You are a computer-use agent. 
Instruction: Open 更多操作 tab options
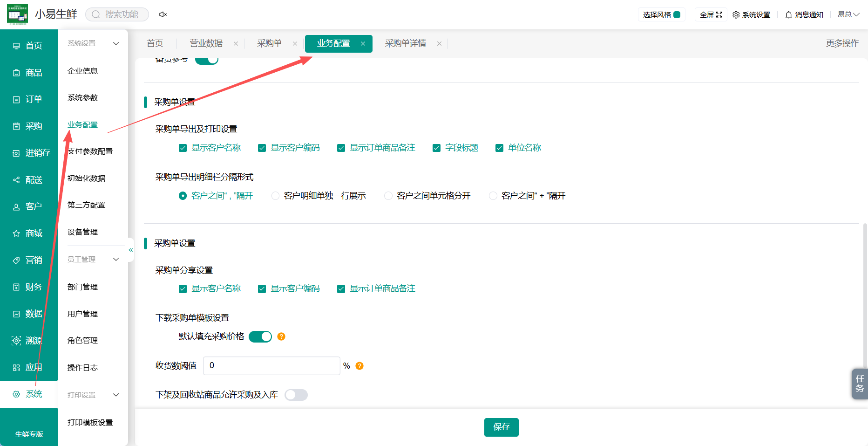tap(842, 43)
